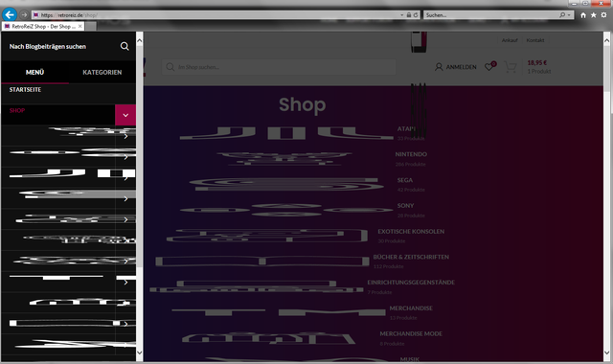Open the browser home page icon
The height and width of the screenshot is (364, 613).
pos(583,15)
